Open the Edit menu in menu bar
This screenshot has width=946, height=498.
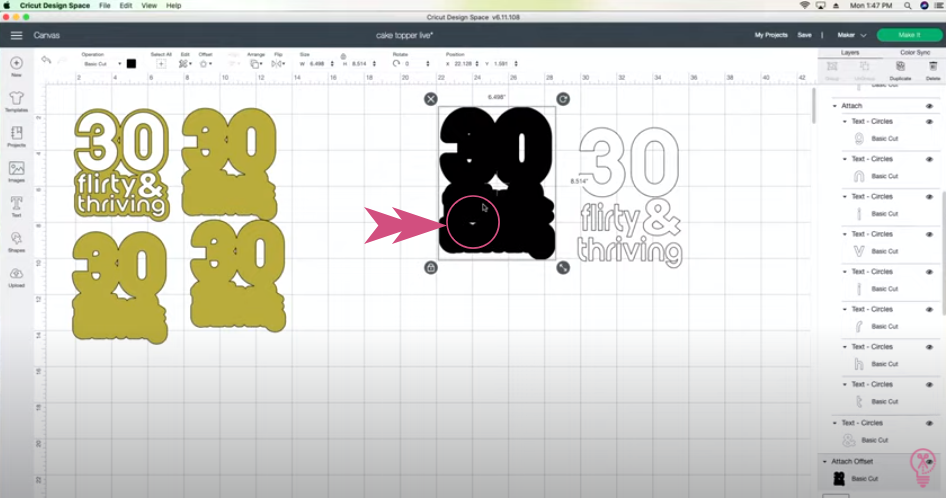pyautogui.click(x=125, y=5)
